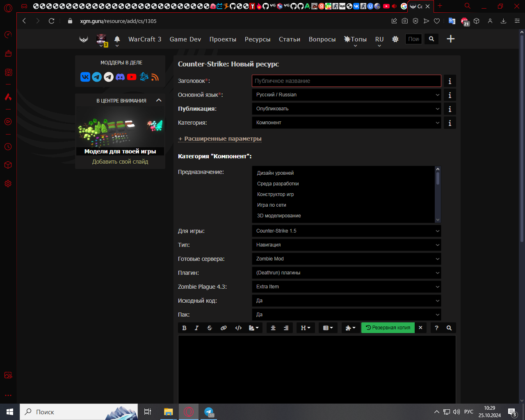
Task: Open the 'Пак' dropdown set to 'Да'
Action: pos(347,315)
